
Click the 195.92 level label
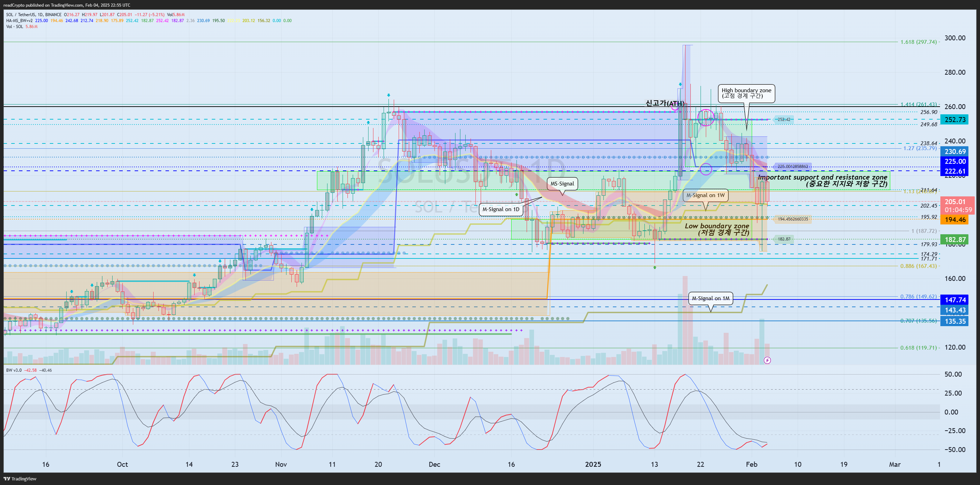(929, 217)
